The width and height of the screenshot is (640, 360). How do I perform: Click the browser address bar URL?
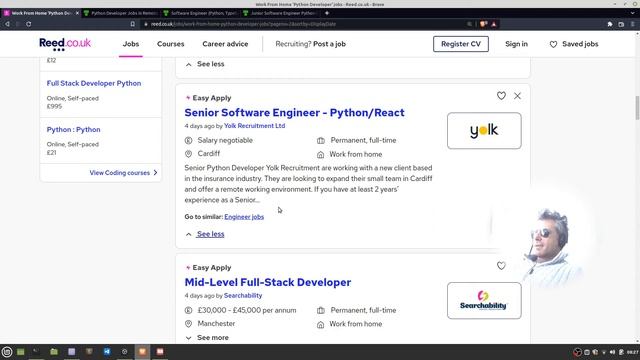(x=243, y=24)
